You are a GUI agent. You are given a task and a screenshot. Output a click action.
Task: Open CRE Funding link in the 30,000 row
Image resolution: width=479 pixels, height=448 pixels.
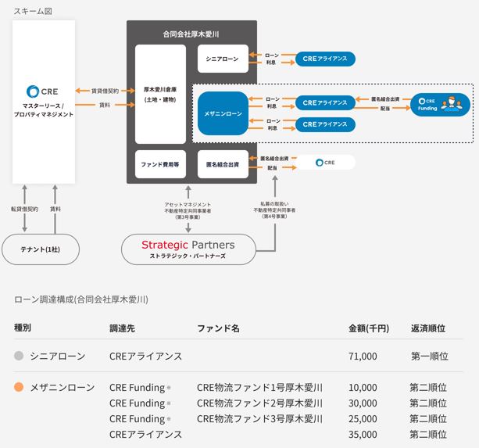pos(138,403)
